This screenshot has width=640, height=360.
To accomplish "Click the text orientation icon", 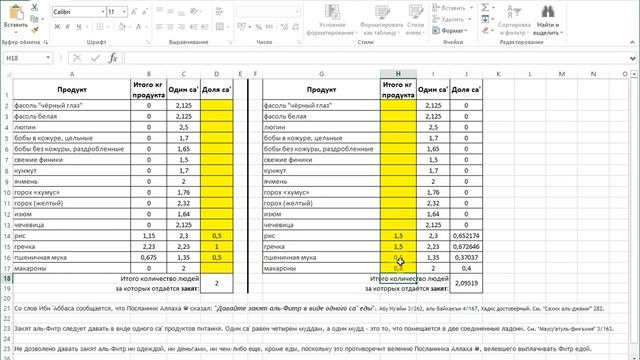I will [195, 11].
